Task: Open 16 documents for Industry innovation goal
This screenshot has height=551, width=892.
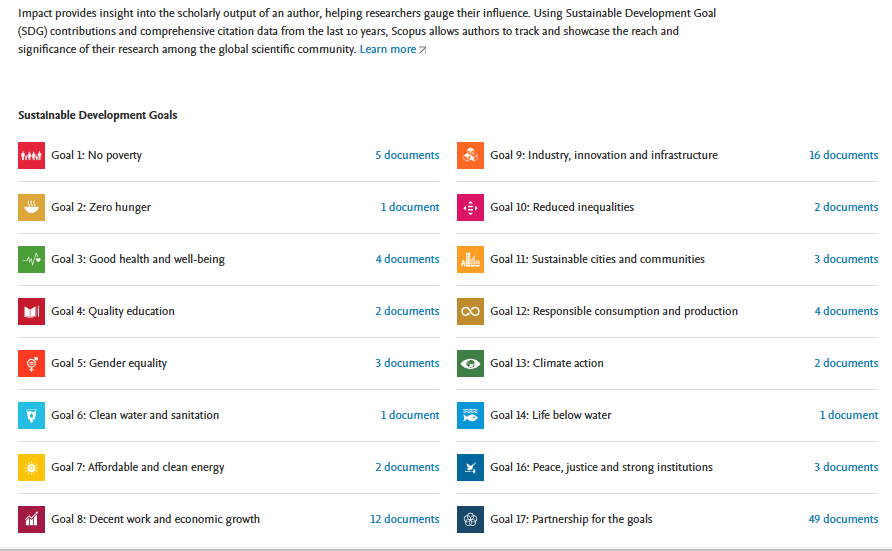Action: [x=844, y=155]
